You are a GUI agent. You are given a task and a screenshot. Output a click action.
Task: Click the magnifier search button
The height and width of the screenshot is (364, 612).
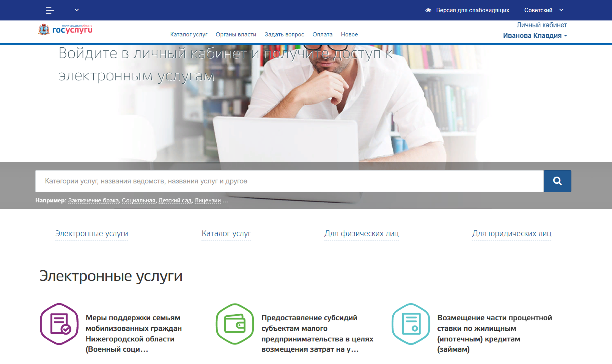click(x=557, y=181)
